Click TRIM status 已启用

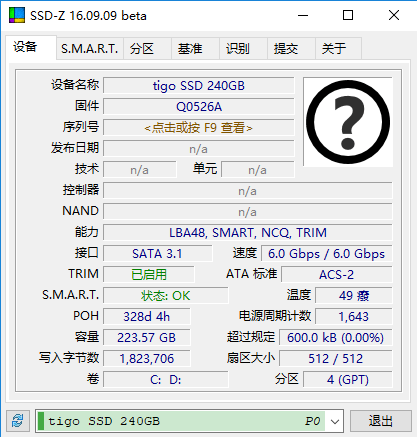pyautogui.click(x=149, y=275)
